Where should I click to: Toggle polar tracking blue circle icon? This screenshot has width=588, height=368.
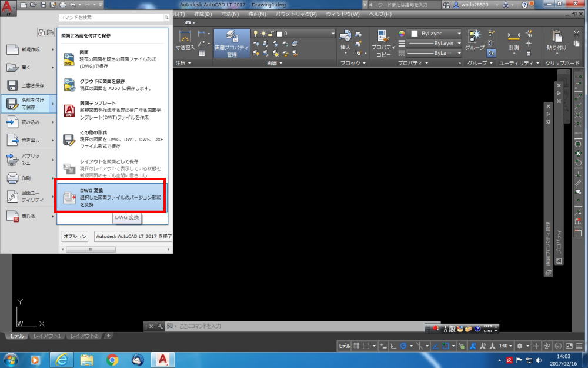pos(403,346)
